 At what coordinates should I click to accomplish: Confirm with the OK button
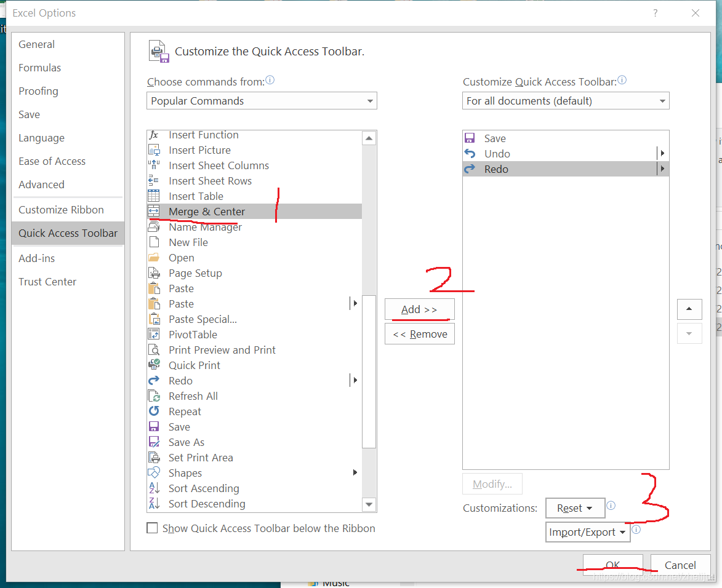[612, 565]
